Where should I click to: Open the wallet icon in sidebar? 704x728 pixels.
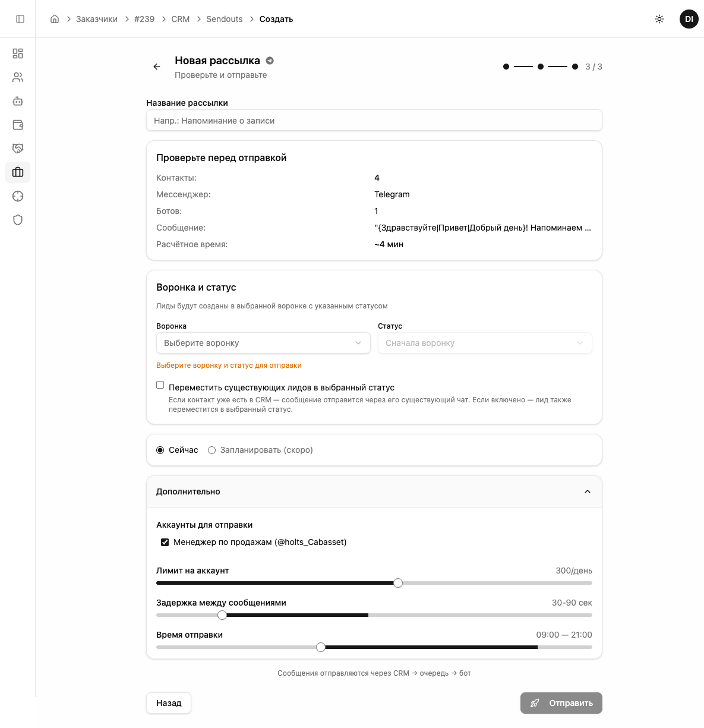18,125
